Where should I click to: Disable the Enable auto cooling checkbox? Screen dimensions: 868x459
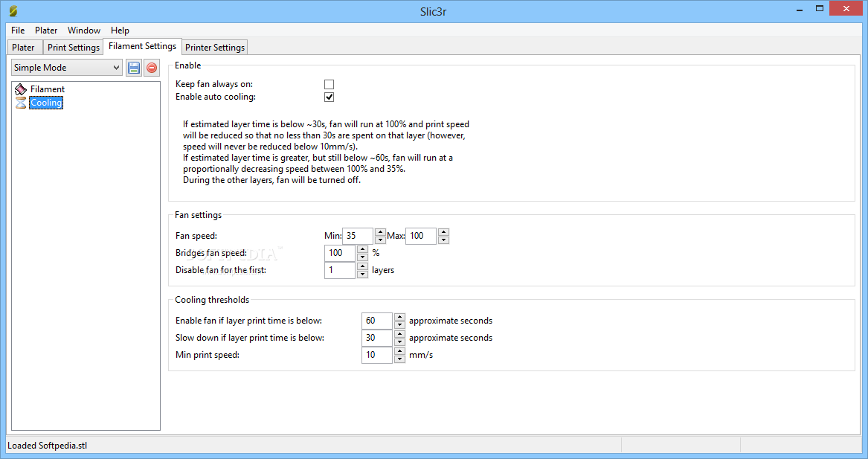click(329, 97)
